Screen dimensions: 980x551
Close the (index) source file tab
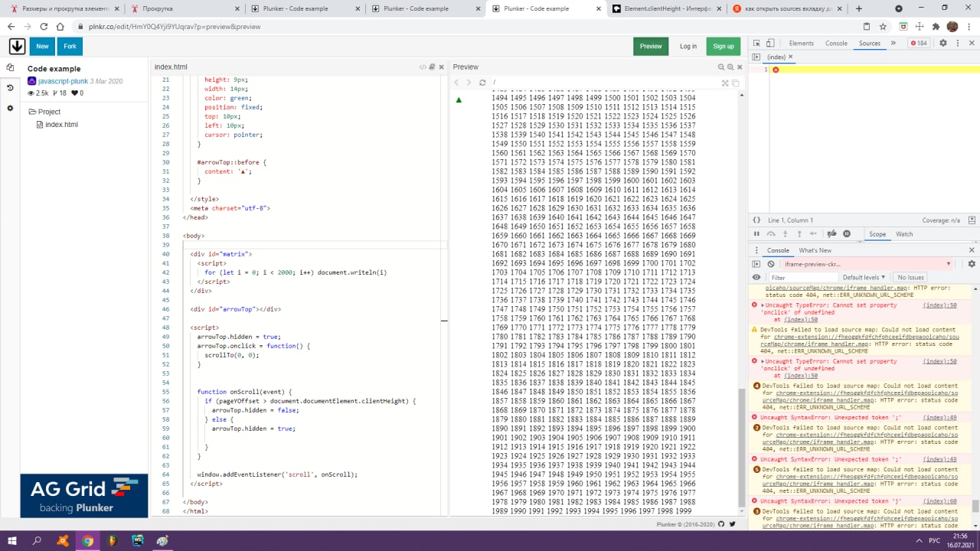(791, 57)
